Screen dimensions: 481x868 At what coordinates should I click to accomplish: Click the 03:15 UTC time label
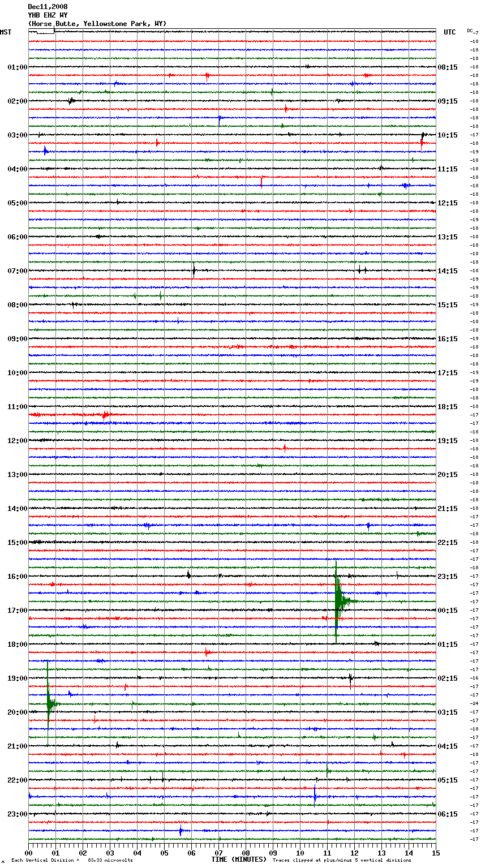[448, 712]
